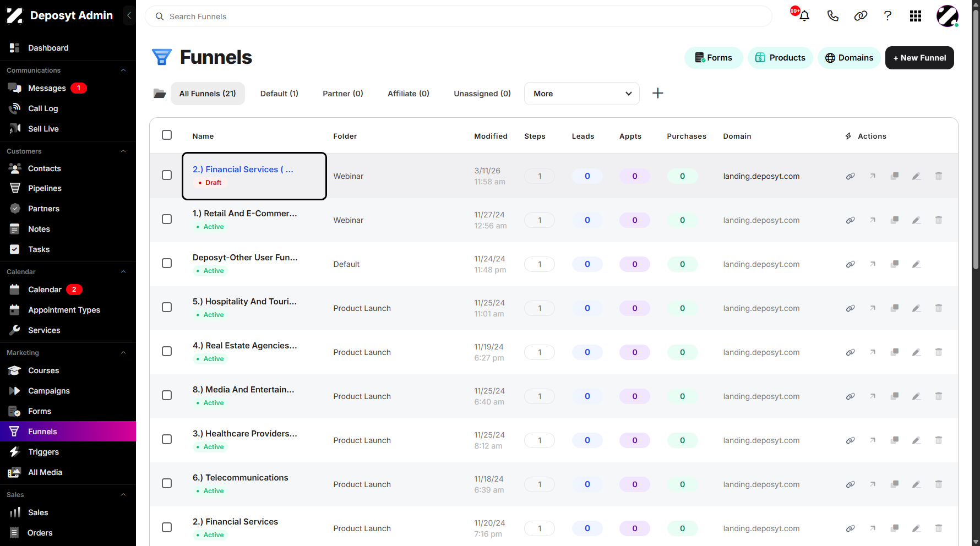This screenshot has height=546, width=980.
Task: Click the Leads count for Retail And E-Commerce
Action: pos(587,220)
